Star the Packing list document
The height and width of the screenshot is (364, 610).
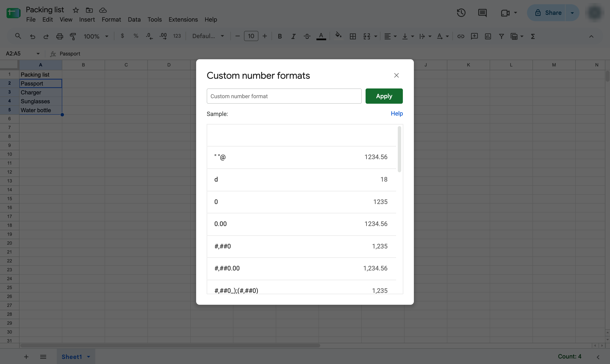pyautogui.click(x=76, y=10)
